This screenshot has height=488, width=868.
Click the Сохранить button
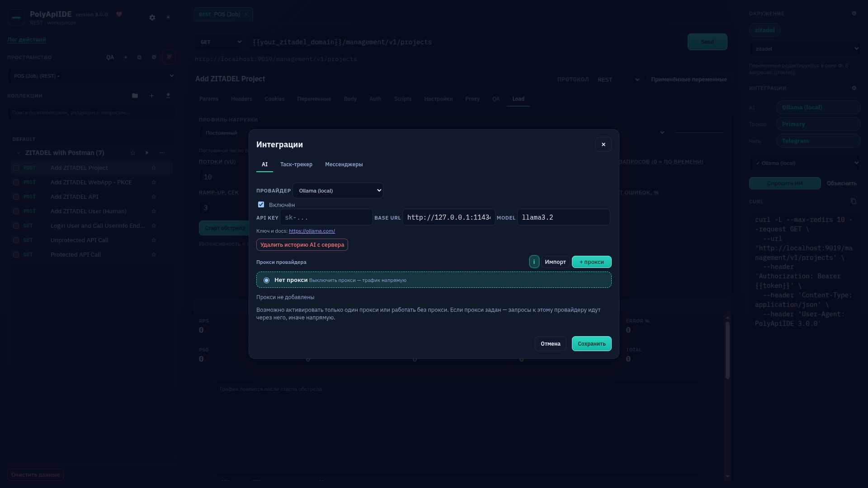[591, 344]
